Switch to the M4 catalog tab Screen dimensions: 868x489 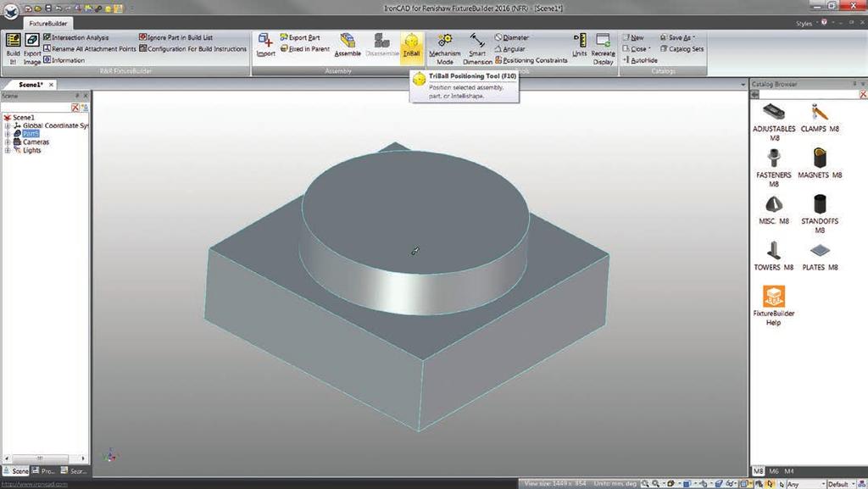789,471
